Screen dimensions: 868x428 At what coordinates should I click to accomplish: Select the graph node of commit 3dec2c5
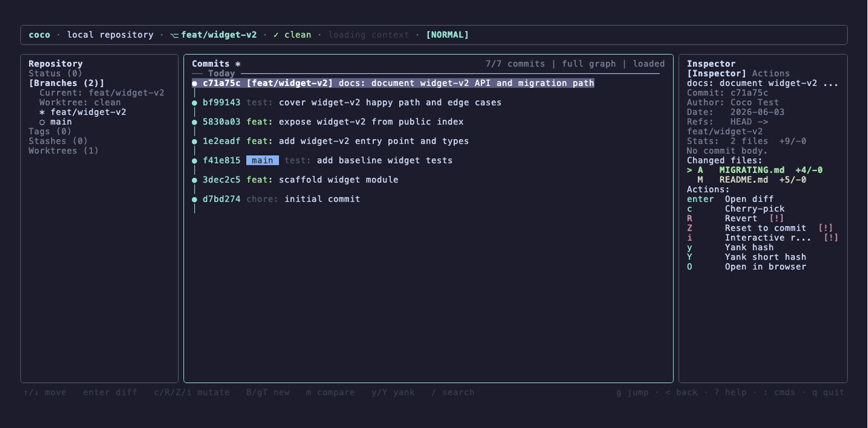pyautogui.click(x=195, y=180)
